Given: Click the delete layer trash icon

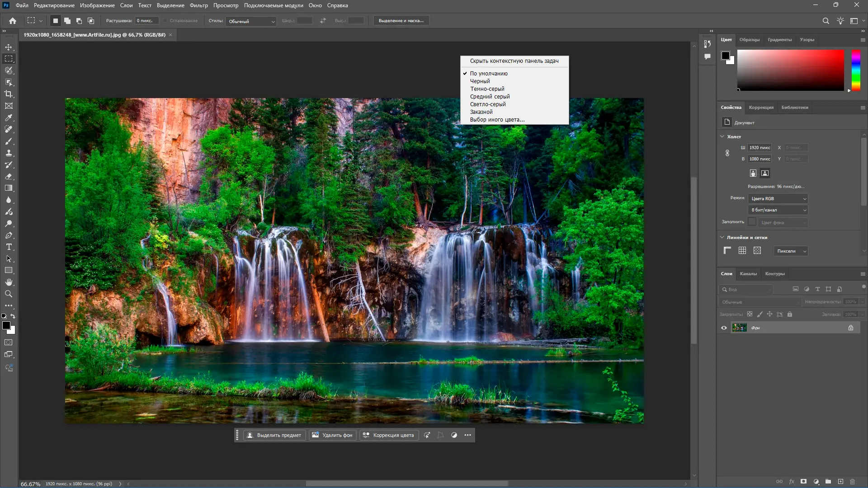Looking at the screenshot, I should pyautogui.click(x=852, y=482).
